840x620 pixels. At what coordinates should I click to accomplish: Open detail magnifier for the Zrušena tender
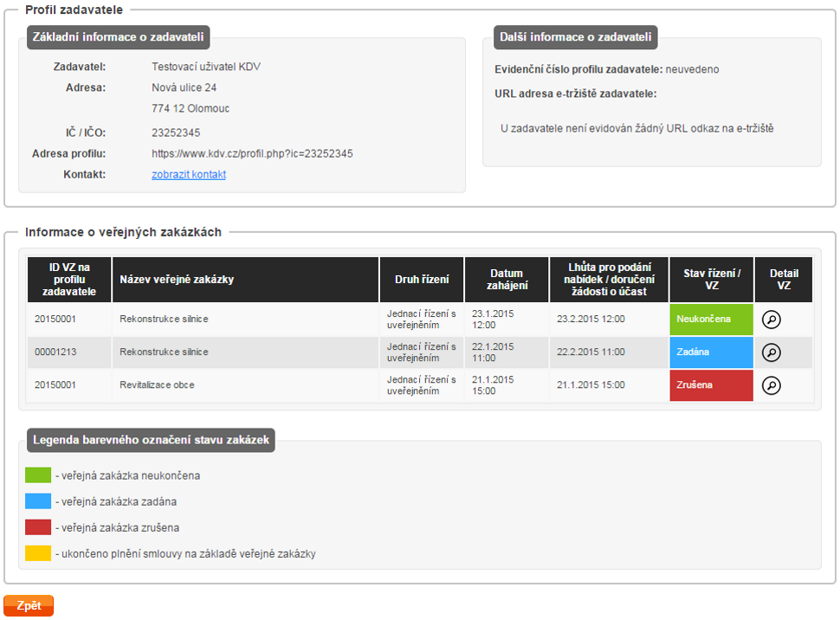point(771,385)
